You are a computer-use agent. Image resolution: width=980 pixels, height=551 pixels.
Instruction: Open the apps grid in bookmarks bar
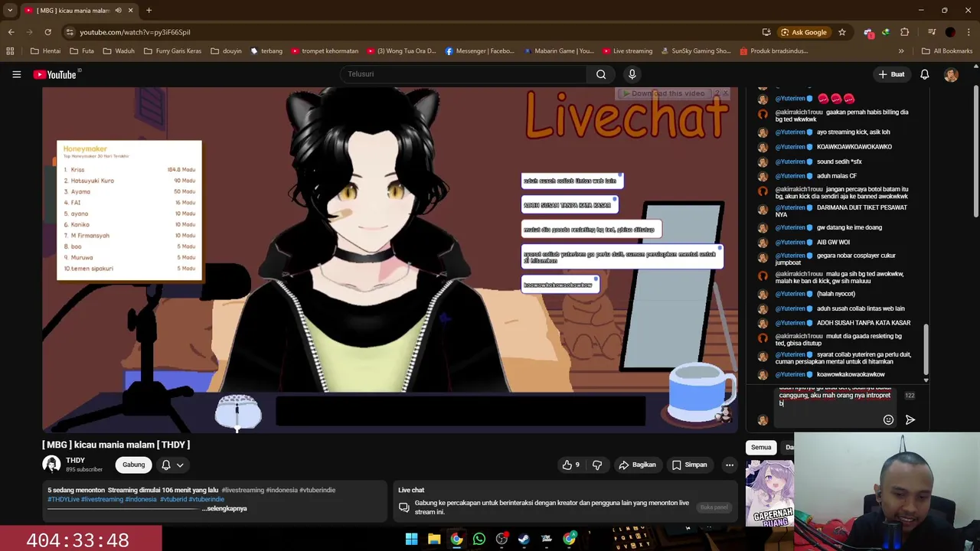pyautogui.click(x=10, y=51)
